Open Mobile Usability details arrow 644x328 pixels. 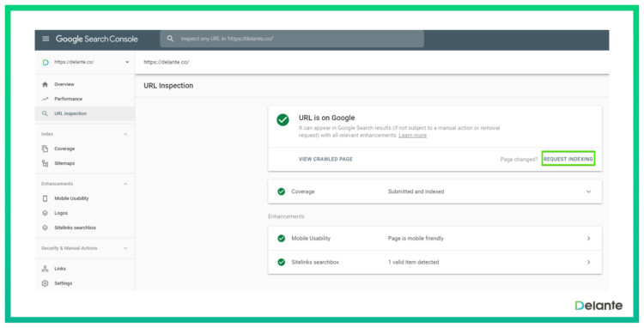coord(588,239)
